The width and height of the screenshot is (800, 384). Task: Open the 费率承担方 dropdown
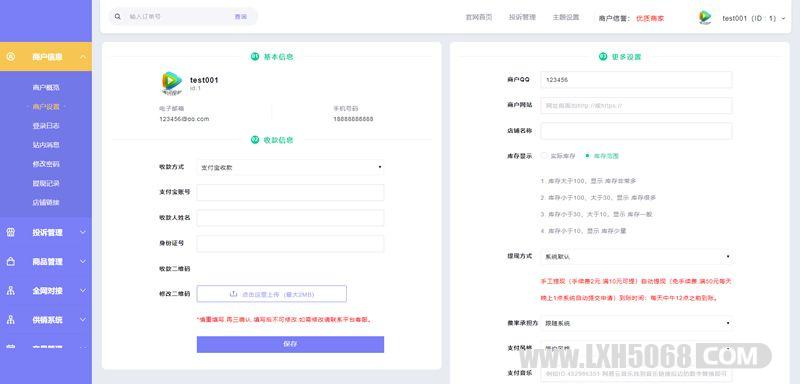(636, 323)
